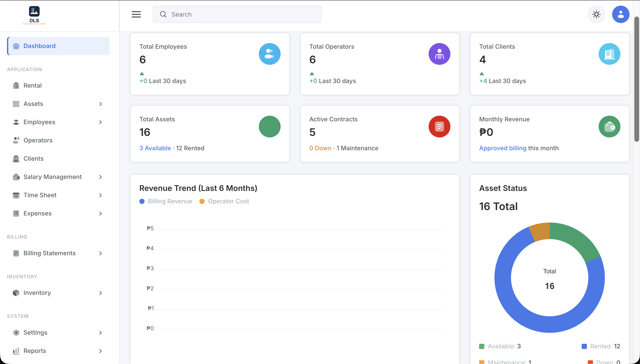The image size is (640, 364).
Task: Expand the Salary Management chevron
Action: tap(100, 177)
